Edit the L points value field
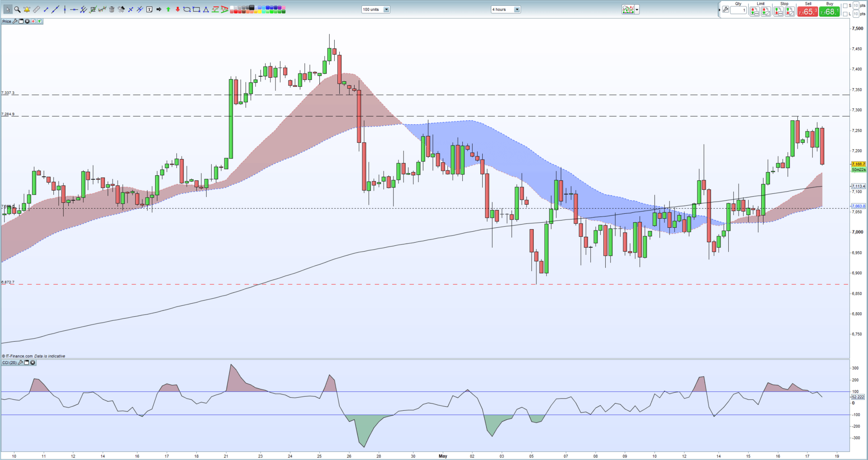 coord(856,14)
